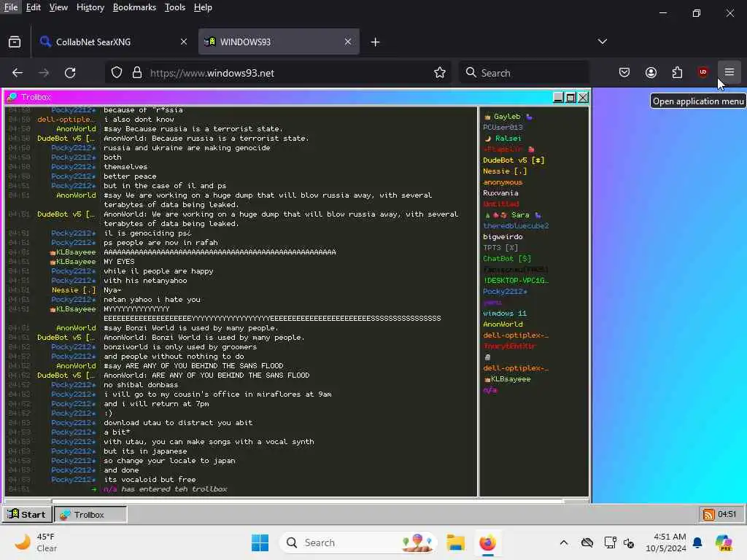Image resolution: width=747 pixels, height=560 pixels.
Task: Reload the current page
Action: [70, 73]
